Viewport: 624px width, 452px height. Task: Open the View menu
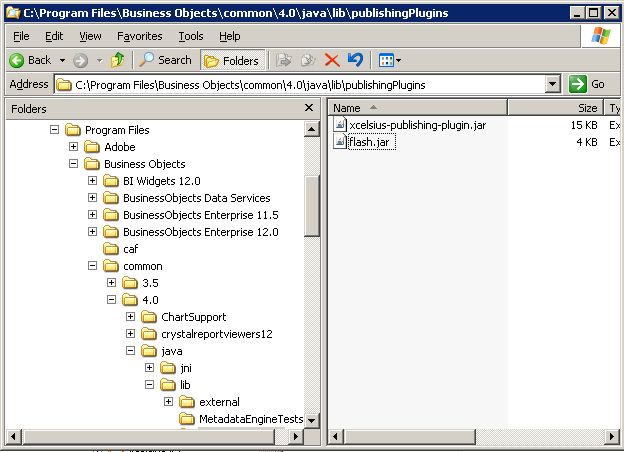tap(90, 36)
